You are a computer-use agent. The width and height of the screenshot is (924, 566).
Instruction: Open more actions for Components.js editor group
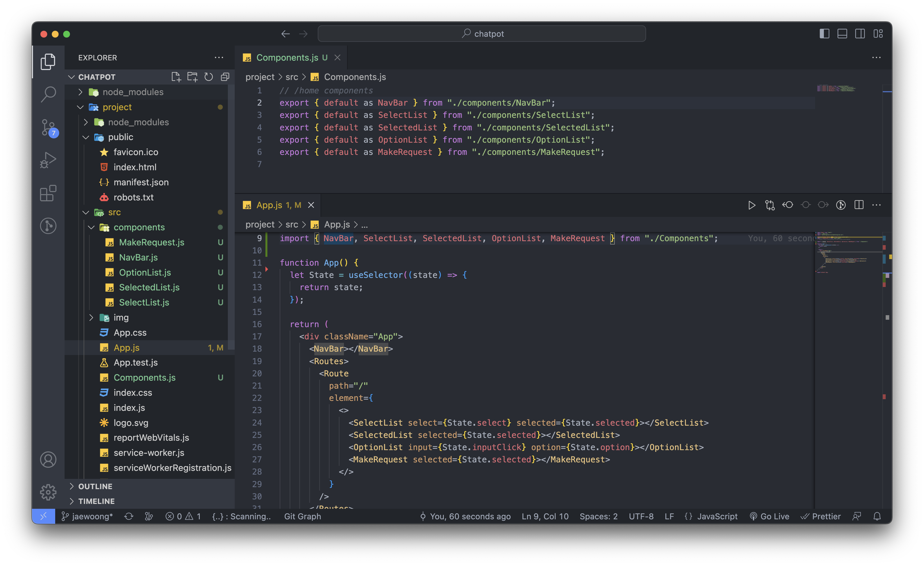point(876,58)
